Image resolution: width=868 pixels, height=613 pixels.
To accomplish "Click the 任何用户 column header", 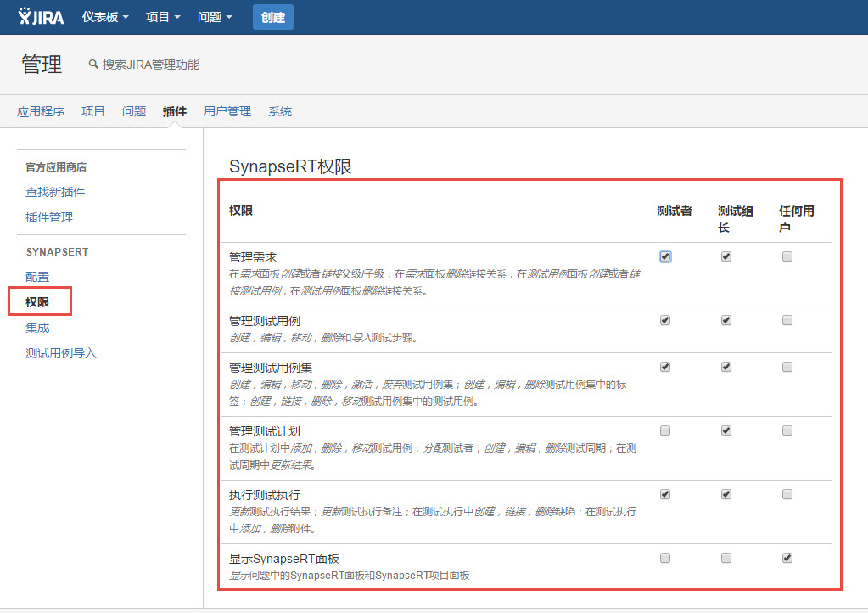I will (x=797, y=219).
